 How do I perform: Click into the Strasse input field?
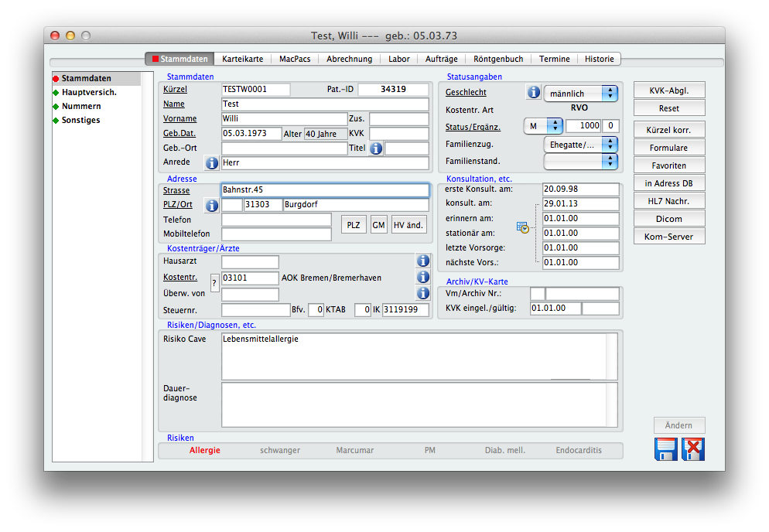tap(325, 190)
